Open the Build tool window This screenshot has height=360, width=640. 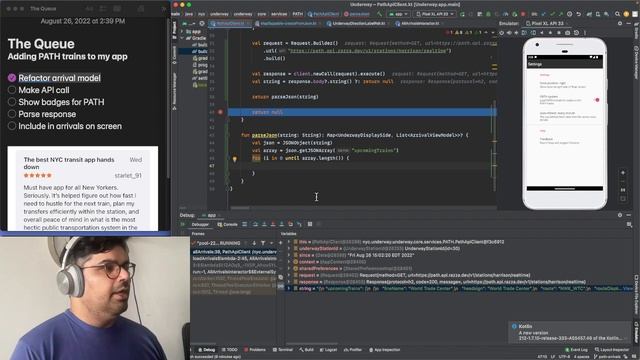tap(306, 350)
